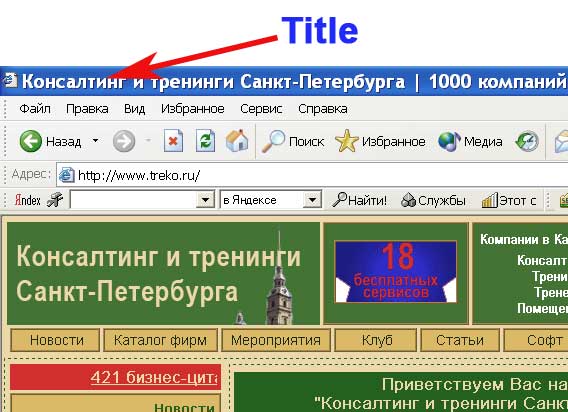Open the Сервис menu
The width and height of the screenshot is (568, 412).
(261, 109)
